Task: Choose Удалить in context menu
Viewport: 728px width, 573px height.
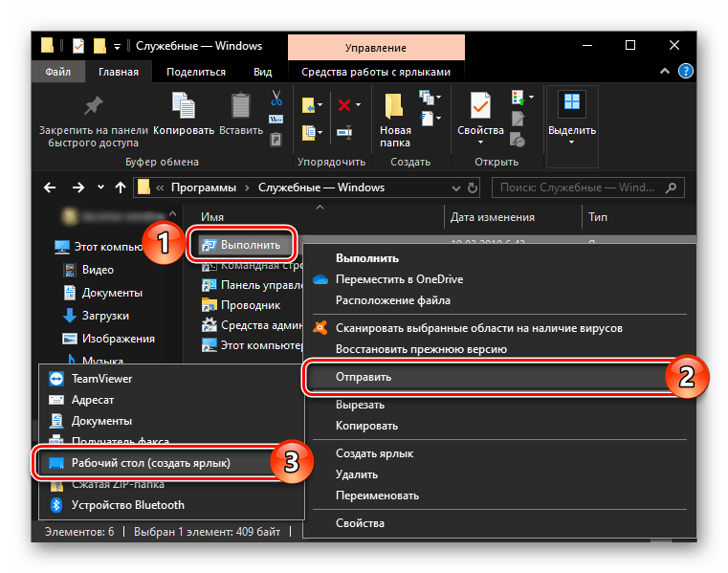Action: pos(357,474)
